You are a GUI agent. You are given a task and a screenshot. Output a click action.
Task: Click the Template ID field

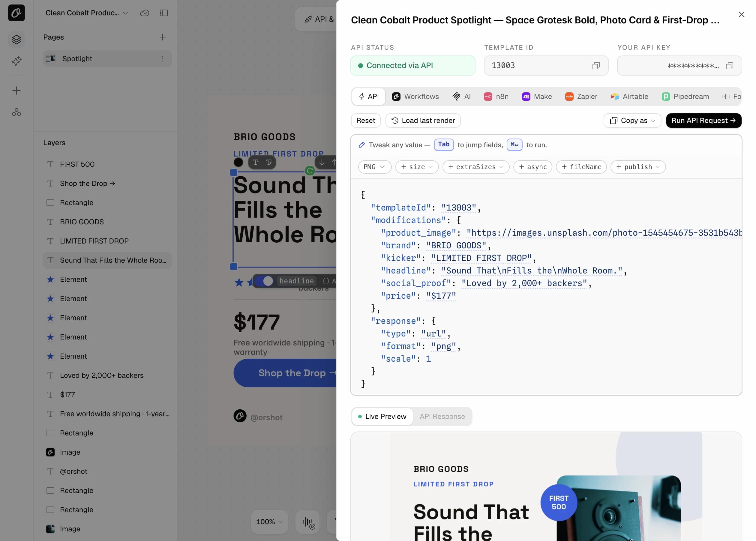pos(546,66)
